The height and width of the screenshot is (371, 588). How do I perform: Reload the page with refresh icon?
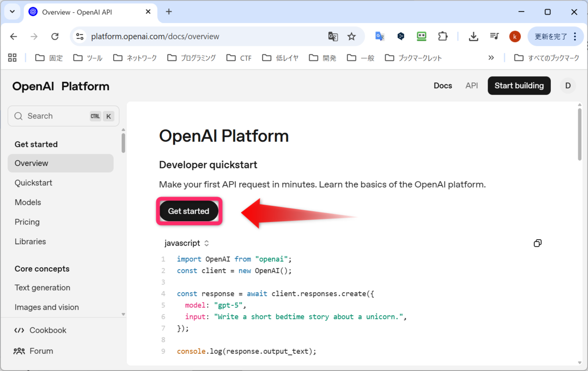coord(55,36)
